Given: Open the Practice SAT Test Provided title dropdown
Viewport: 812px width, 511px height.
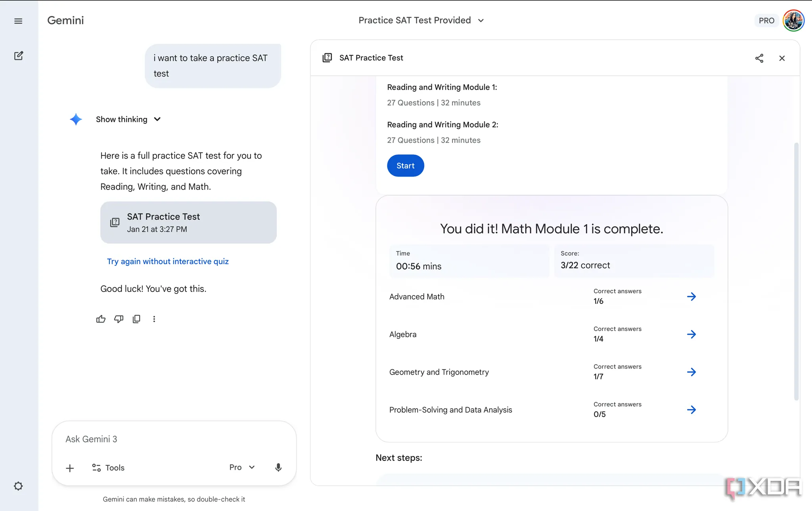Looking at the screenshot, I should pyautogui.click(x=421, y=20).
